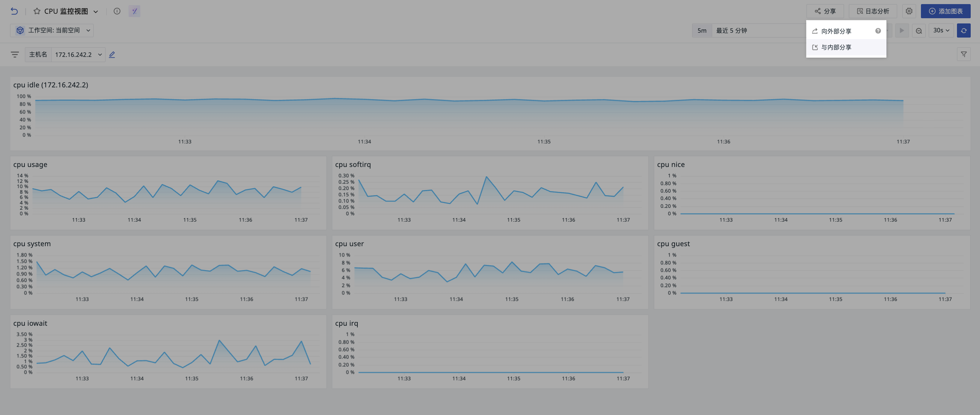
Task: Open the 工作空间 当前空间 dropdown
Action: (x=52, y=30)
